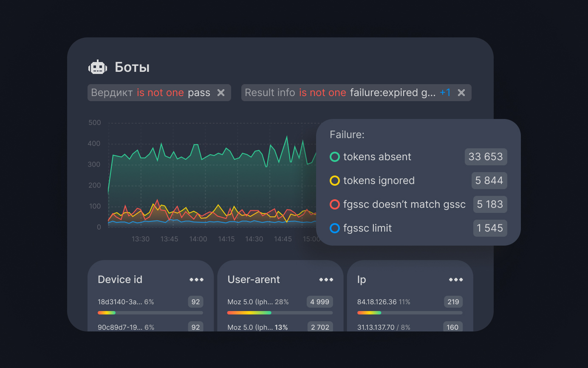Click the 160 badge for 31.13.137.70

(x=452, y=327)
